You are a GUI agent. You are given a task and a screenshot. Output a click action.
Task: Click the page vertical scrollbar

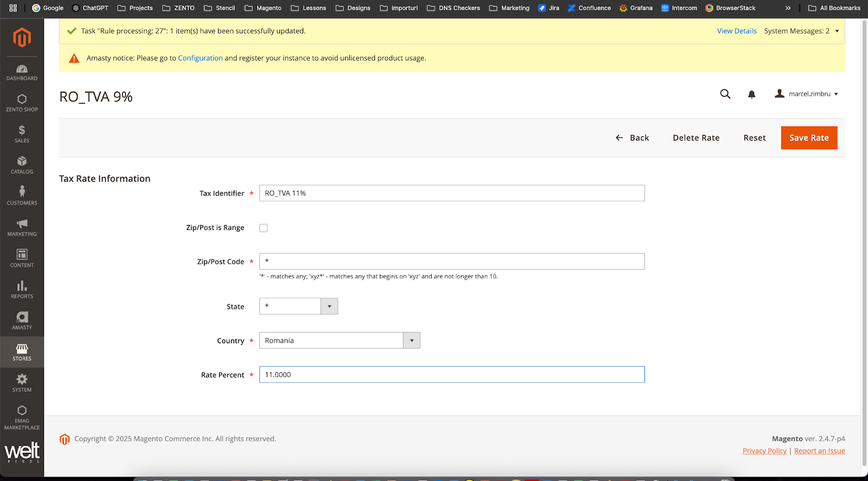[x=865, y=244]
